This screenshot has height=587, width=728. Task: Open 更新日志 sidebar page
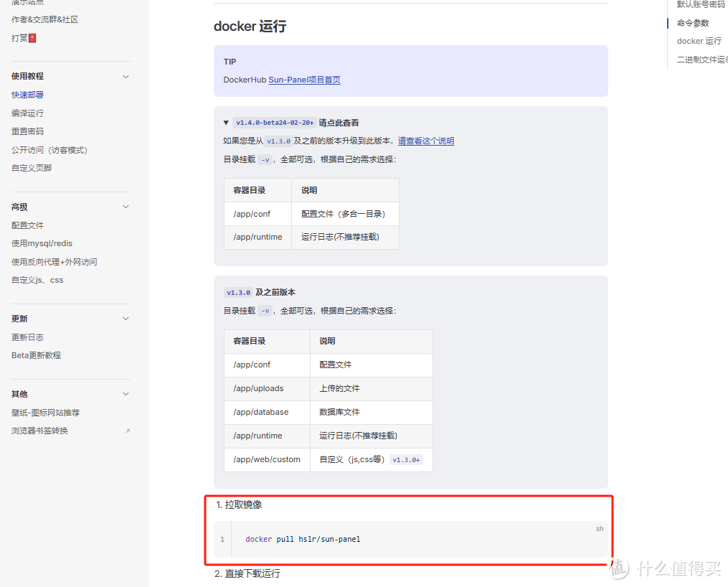(x=27, y=337)
